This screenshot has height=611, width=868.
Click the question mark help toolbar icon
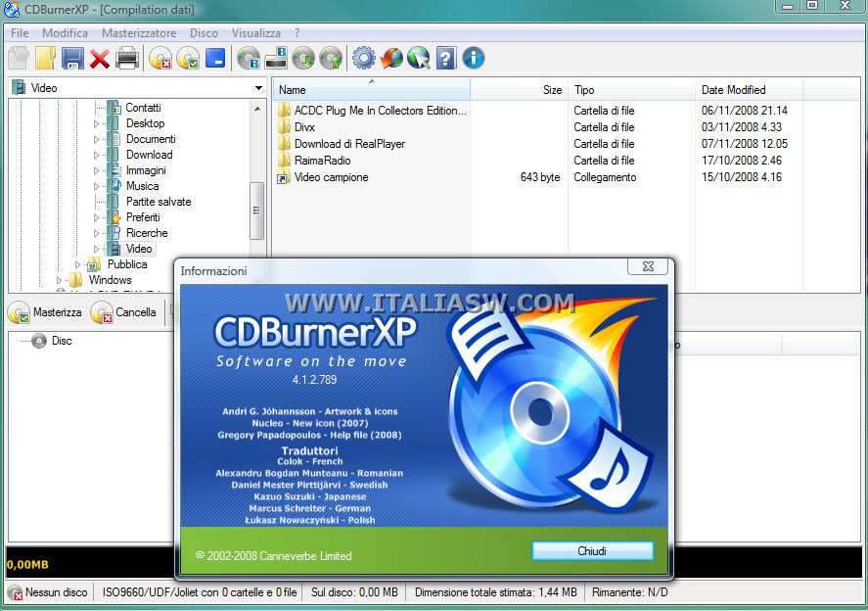(x=446, y=58)
